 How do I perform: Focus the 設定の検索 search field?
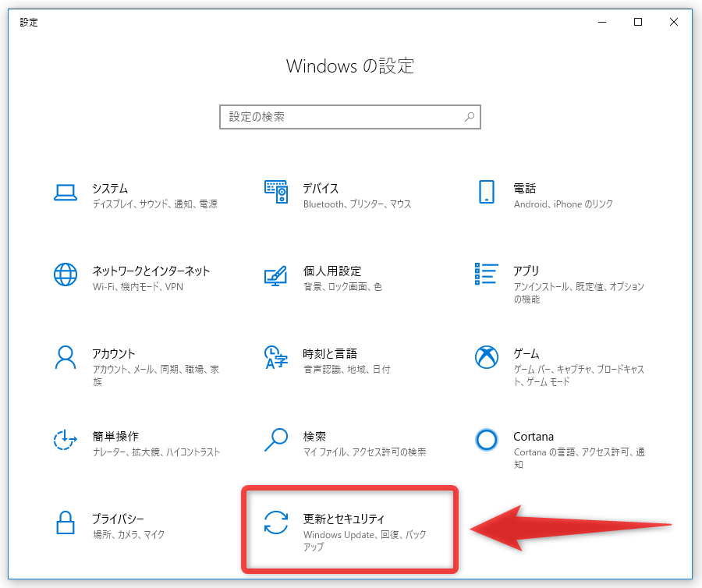point(350,117)
